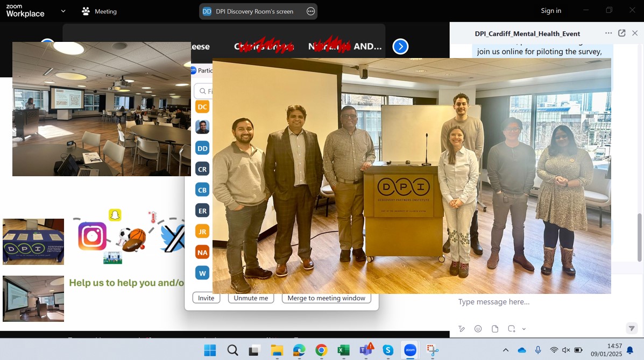Image resolution: width=644 pixels, height=360 pixels.
Task: Open more options for DPI Discovery Room's screen
Action: [311, 11]
